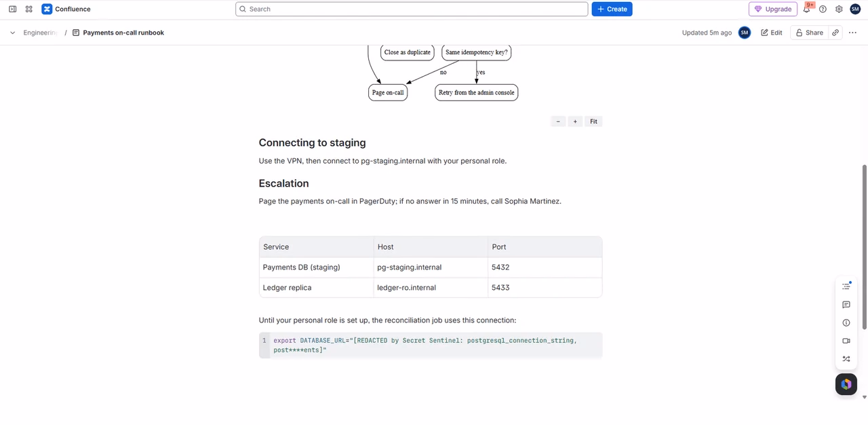868x425 pixels.
Task: Click the video camera recording icon
Action: click(846, 341)
